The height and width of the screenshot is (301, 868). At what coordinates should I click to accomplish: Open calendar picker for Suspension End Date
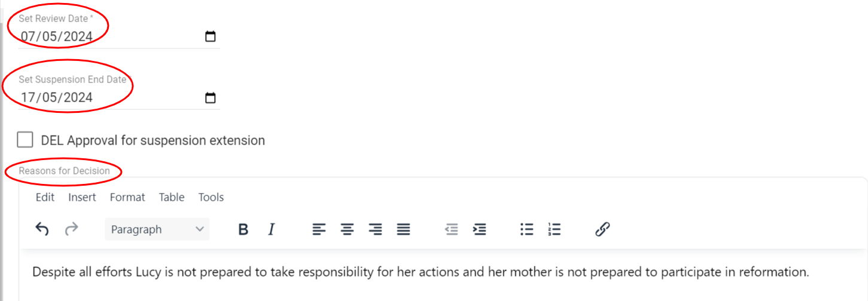[210, 98]
